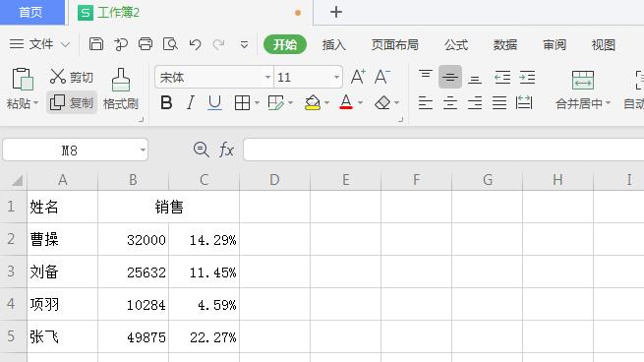Redo the last undone action
The image size is (644, 362).
click(x=219, y=44)
